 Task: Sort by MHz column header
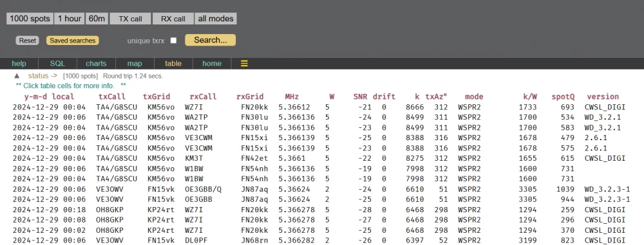click(x=292, y=97)
